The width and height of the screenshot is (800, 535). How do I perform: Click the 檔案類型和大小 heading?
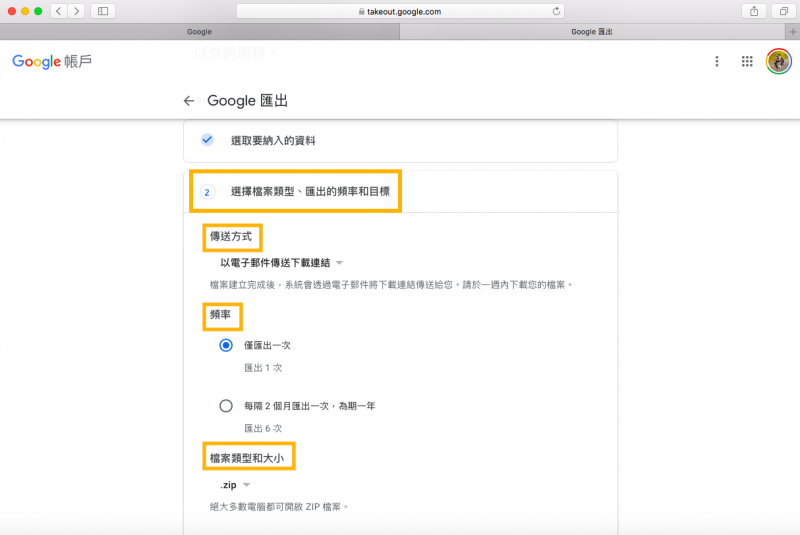point(247,457)
